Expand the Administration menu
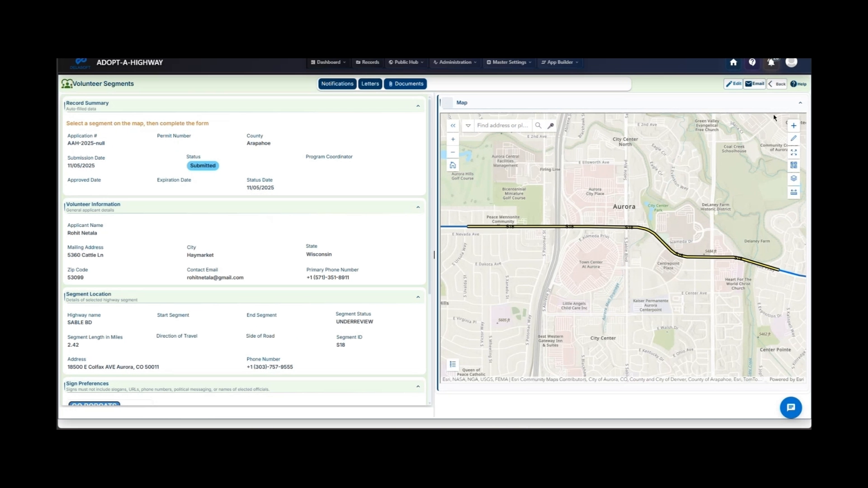Image resolution: width=868 pixels, height=488 pixels. click(x=454, y=62)
